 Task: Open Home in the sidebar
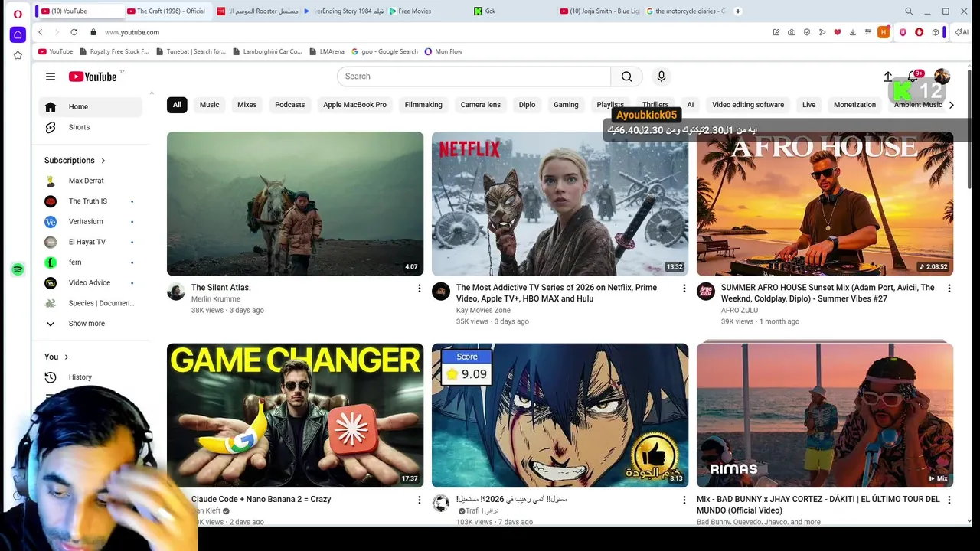click(x=90, y=107)
